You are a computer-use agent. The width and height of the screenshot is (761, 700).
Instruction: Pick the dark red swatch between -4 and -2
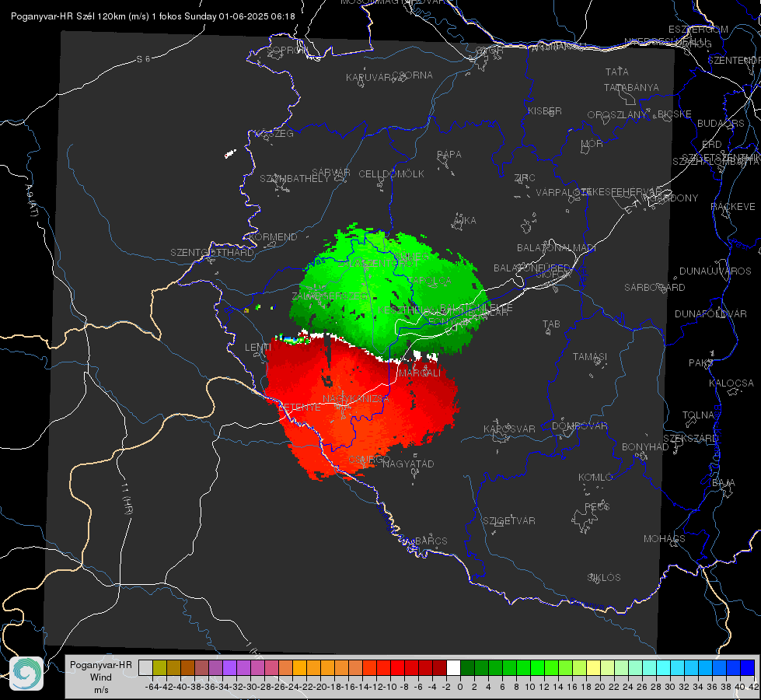(x=439, y=667)
